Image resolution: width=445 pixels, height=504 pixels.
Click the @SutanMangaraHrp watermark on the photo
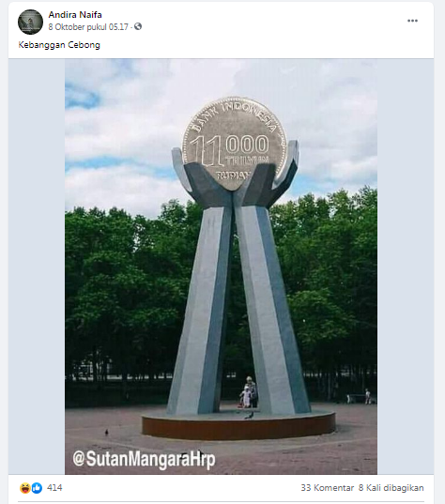pos(144,459)
